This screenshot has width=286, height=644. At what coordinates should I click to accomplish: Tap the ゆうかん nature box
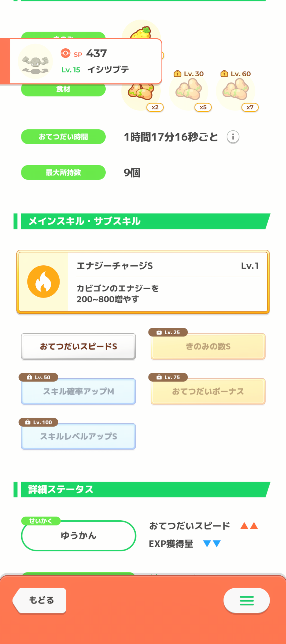[78, 536]
